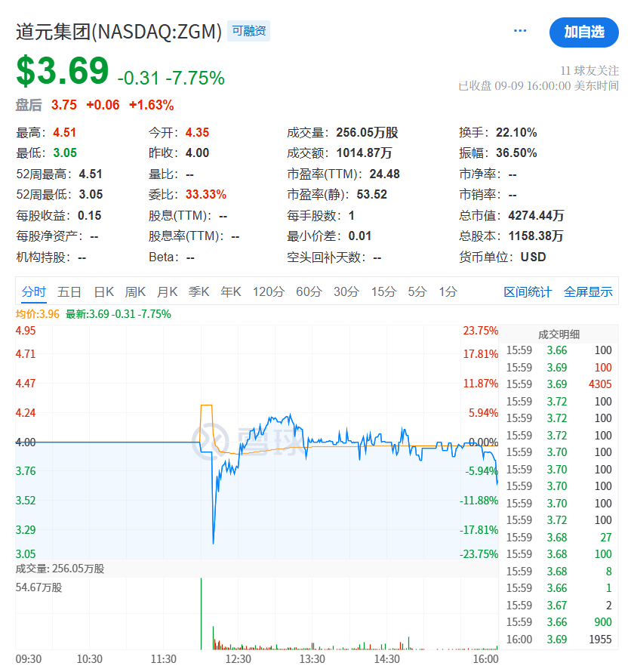Switch to the 五日 chart tab
The height and width of the screenshot is (672, 631).
click(69, 291)
